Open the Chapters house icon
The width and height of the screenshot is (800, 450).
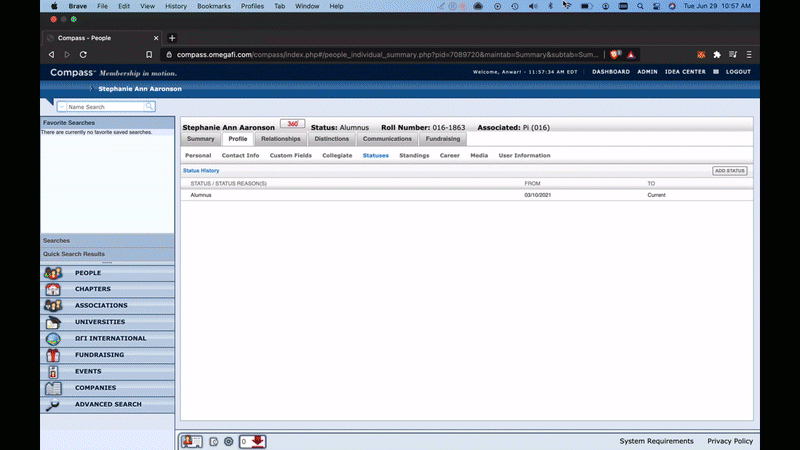pos(53,289)
